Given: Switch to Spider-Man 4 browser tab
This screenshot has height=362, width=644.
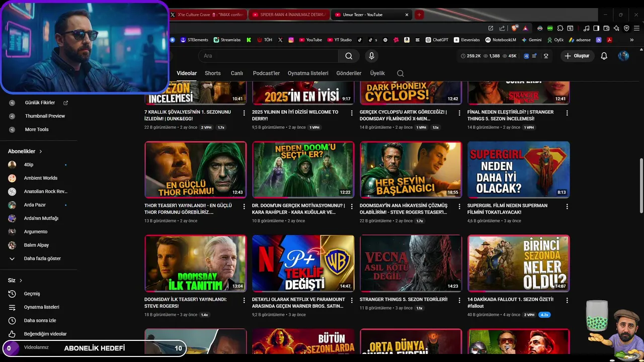Looking at the screenshot, I should point(289,15).
